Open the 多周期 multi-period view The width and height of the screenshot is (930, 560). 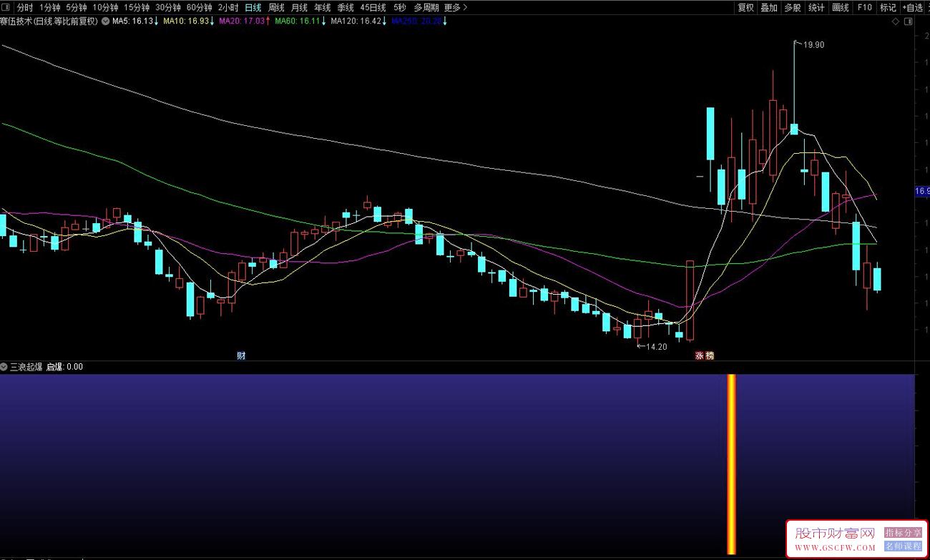pyautogui.click(x=426, y=7)
